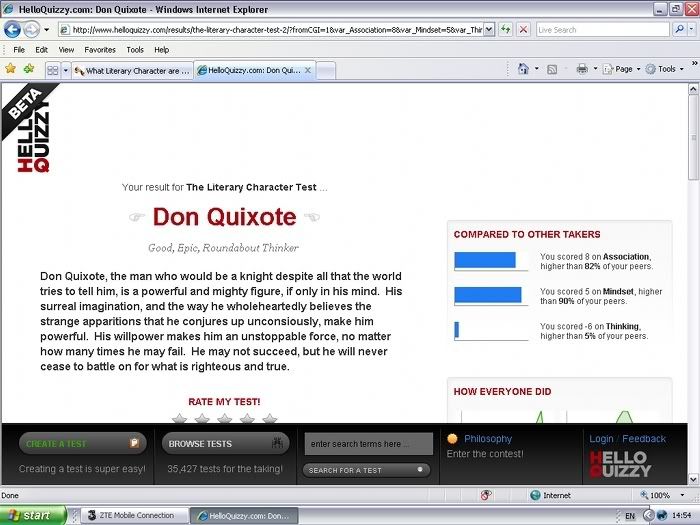Click the CREATE A TEST button
The image size is (700, 525).
pyautogui.click(x=83, y=443)
